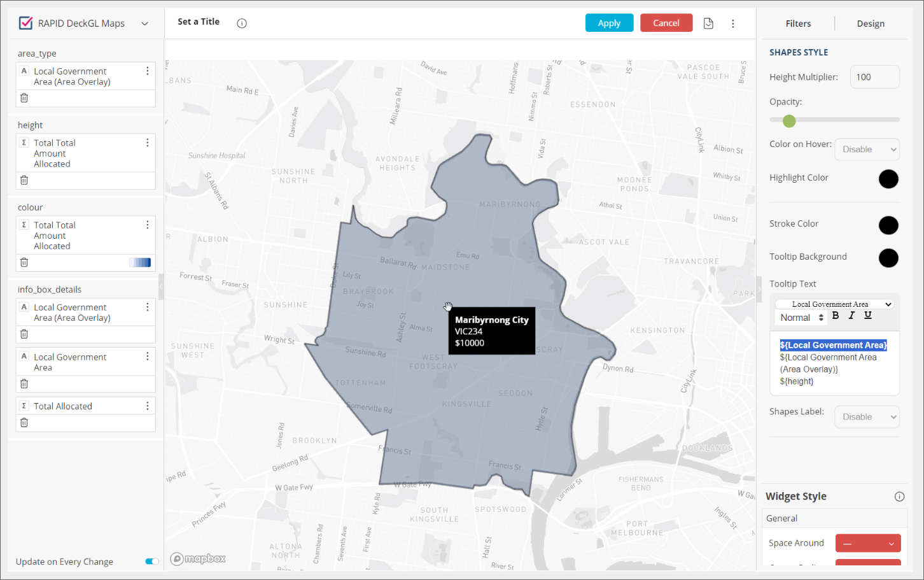This screenshot has height=580, width=924.
Task: Open the Space Around dropdown
Action: (x=868, y=543)
